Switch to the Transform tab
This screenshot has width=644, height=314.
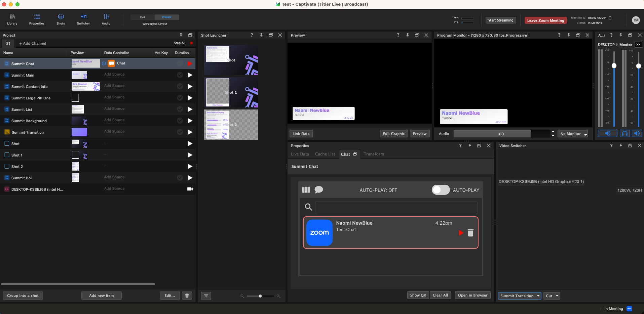pos(374,154)
